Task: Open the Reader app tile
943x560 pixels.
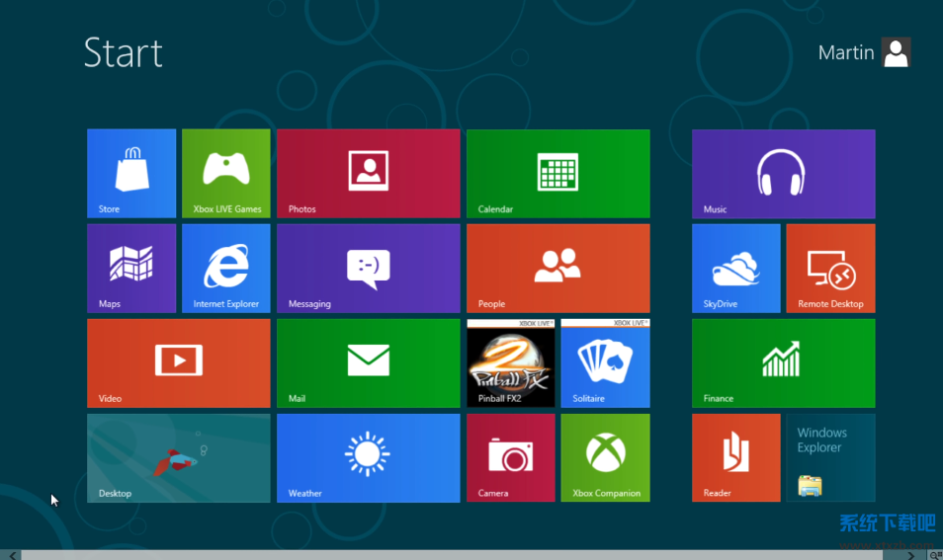Action: [735, 457]
